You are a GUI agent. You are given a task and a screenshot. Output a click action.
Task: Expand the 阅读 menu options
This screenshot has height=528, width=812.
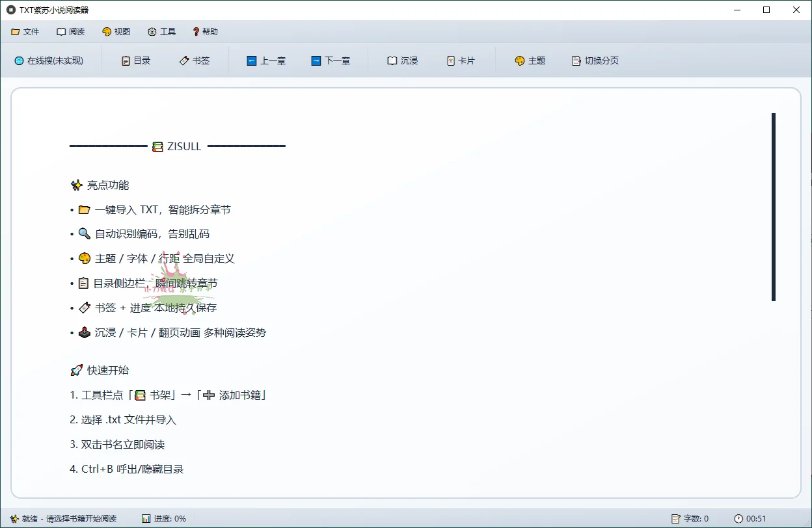pyautogui.click(x=70, y=31)
